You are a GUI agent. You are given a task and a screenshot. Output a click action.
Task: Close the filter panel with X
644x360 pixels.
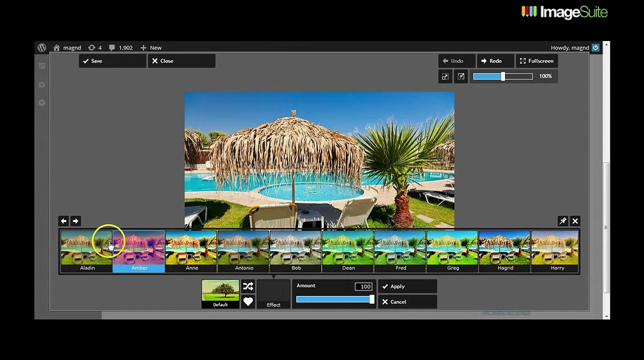(575, 221)
